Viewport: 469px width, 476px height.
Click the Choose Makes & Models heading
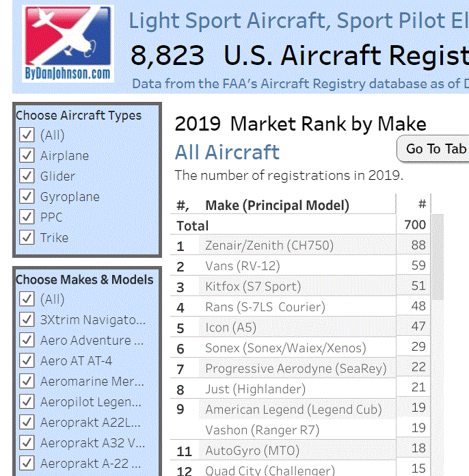[x=84, y=280]
